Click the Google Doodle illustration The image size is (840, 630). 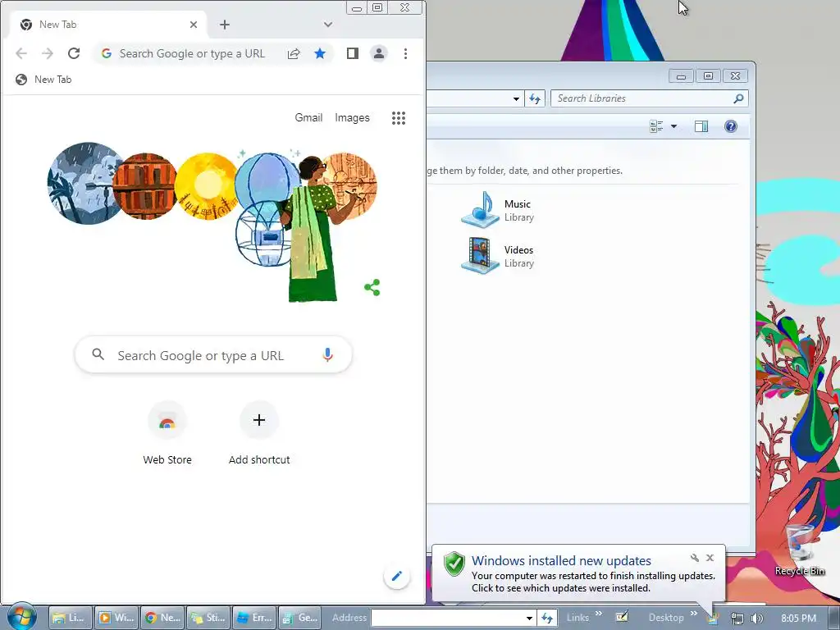(x=212, y=221)
